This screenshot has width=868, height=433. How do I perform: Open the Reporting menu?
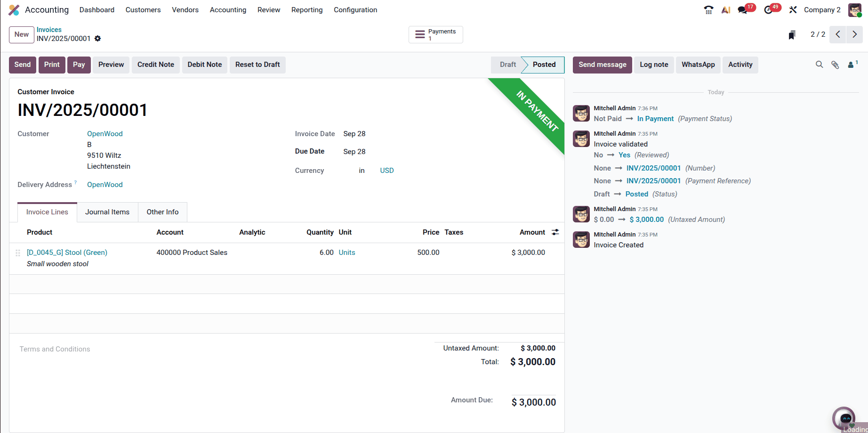click(x=307, y=10)
